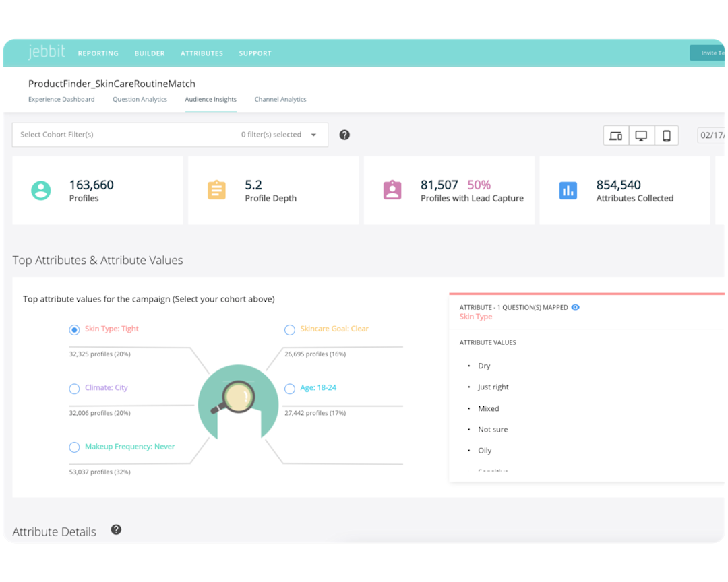Screen dimensions: 728x582
Task: Click ProductFinder_SkinCareRoutineMatch title
Action: [x=112, y=84]
